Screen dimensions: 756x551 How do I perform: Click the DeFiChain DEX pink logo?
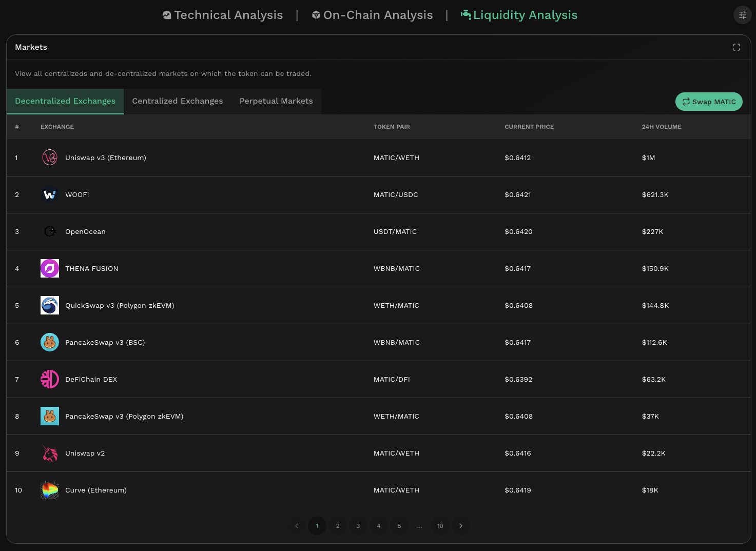[x=50, y=379]
